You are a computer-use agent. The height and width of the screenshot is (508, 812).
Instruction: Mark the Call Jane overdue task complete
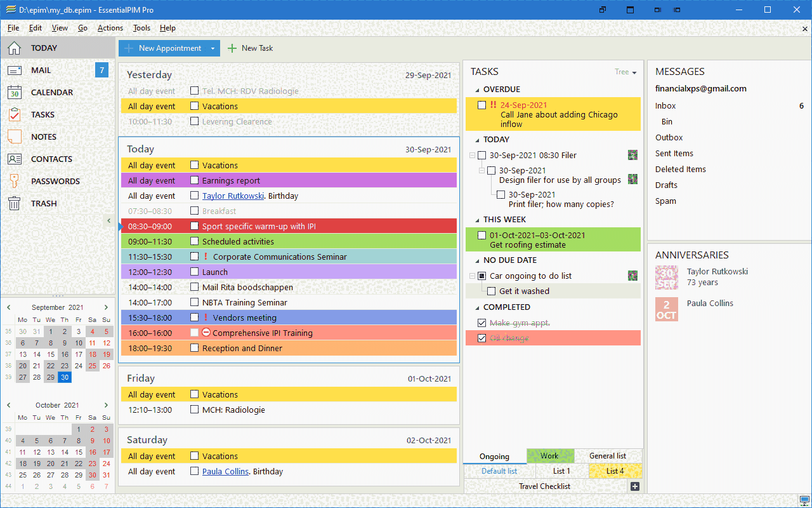click(x=481, y=104)
